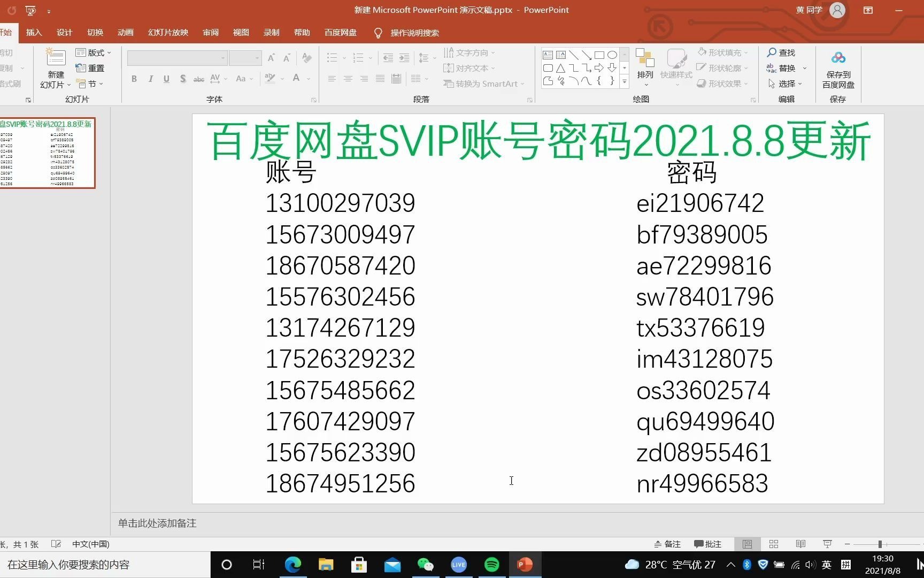Click the Arrange (排列) icon
This screenshot has width=924, height=578.
point(645,59)
